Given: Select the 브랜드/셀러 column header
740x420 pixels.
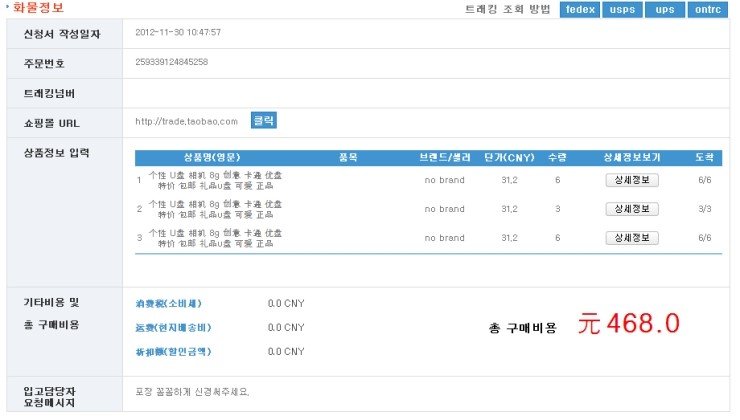Looking at the screenshot, I should pos(445,158).
